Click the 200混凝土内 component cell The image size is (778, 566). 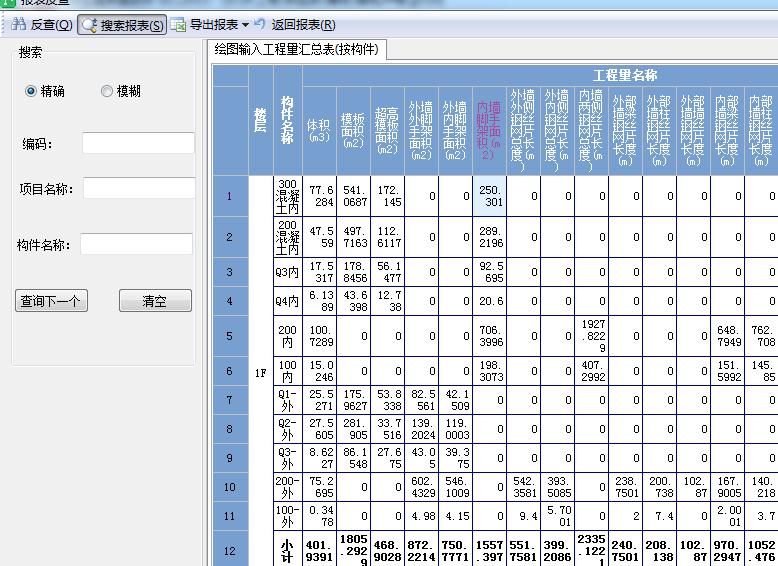pos(287,237)
